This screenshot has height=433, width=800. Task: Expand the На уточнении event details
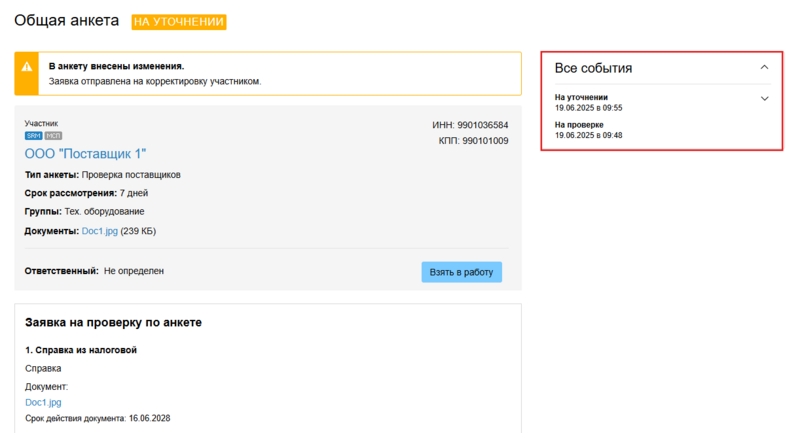point(764,98)
